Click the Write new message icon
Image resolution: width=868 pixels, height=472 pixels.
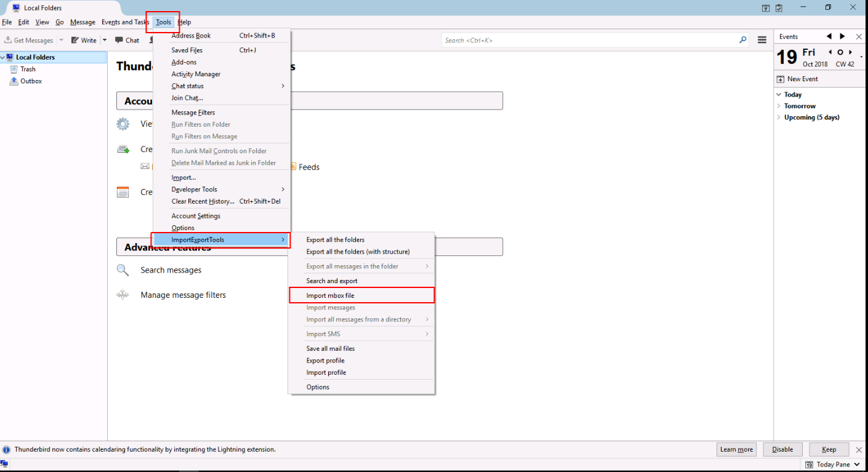click(75, 41)
